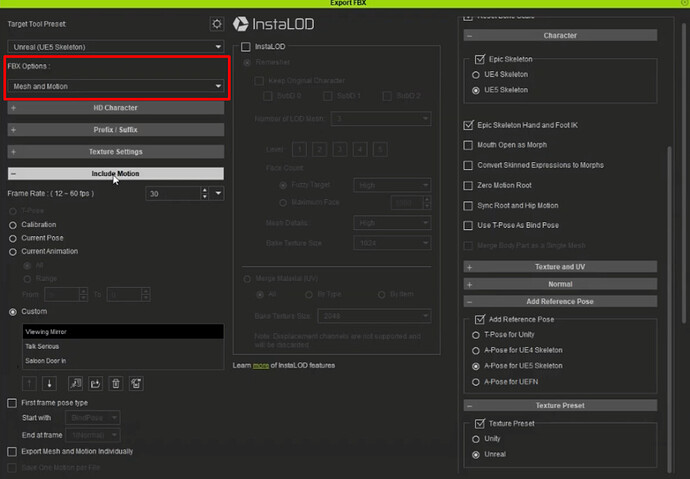This screenshot has width=690, height=479.
Task: Expand the Texture Settings section
Action: (115, 152)
